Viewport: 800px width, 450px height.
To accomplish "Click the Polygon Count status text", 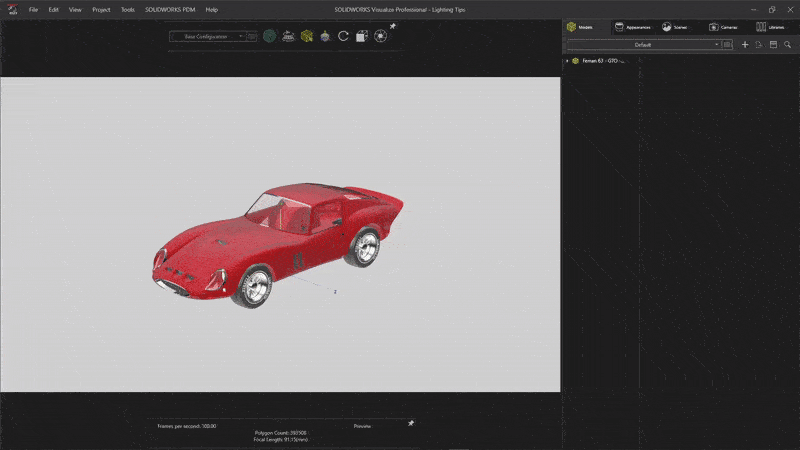I will 281,433.
